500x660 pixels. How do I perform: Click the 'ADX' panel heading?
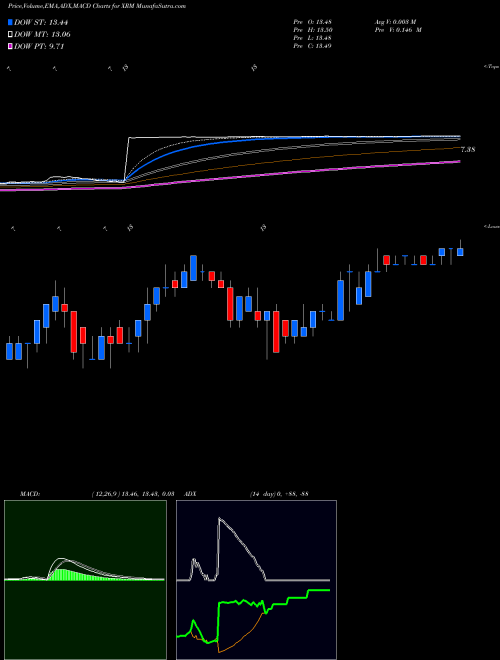click(x=190, y=493)
